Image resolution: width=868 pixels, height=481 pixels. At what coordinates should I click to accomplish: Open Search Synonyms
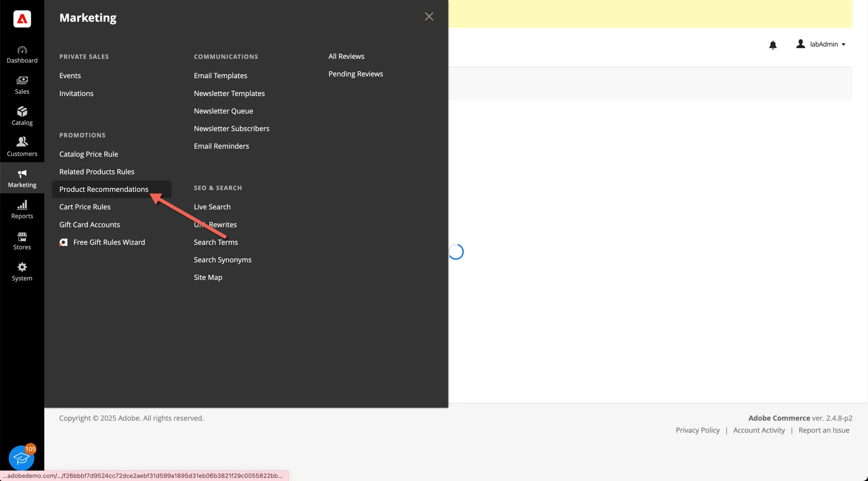[x=223, y=260]
